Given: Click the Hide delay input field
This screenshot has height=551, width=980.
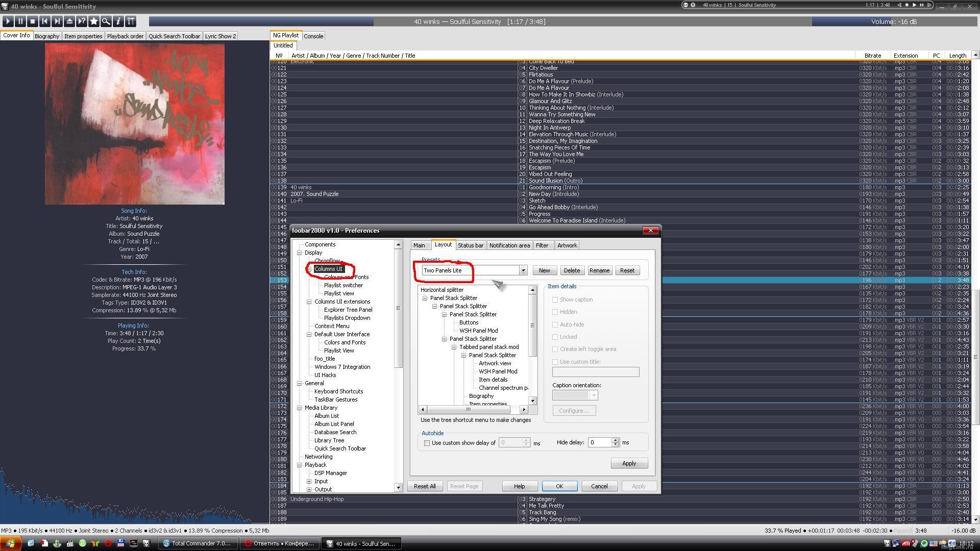Looking at the screenshot, I should click(x=600, y=442).
